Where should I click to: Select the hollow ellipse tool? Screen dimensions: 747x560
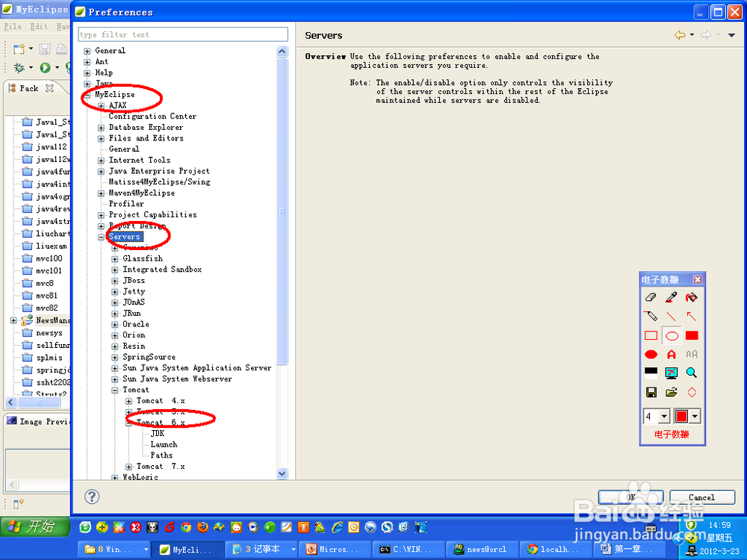click(672, 336)
